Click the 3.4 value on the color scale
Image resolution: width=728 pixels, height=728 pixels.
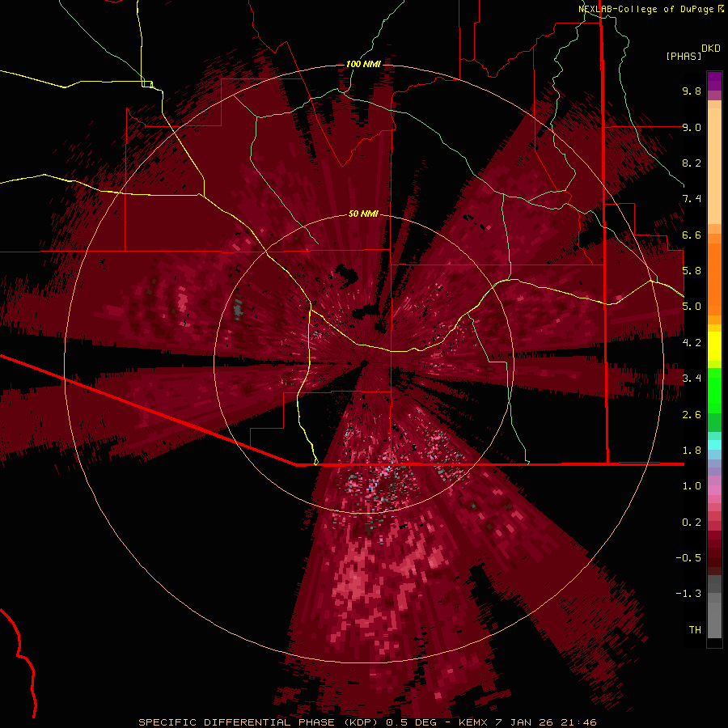click(692, 379)
